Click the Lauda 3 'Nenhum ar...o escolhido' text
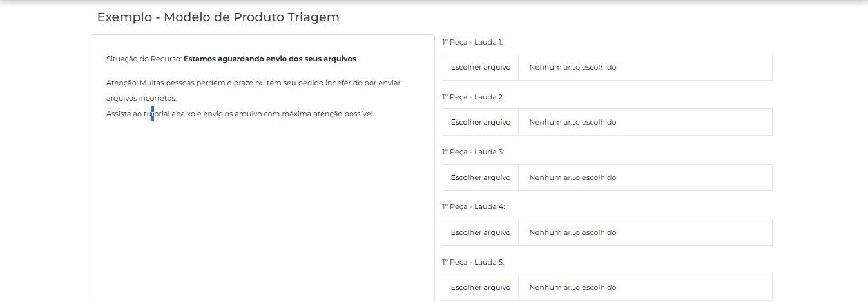Viewport: 868px width, 302px height. pos(573,177)
